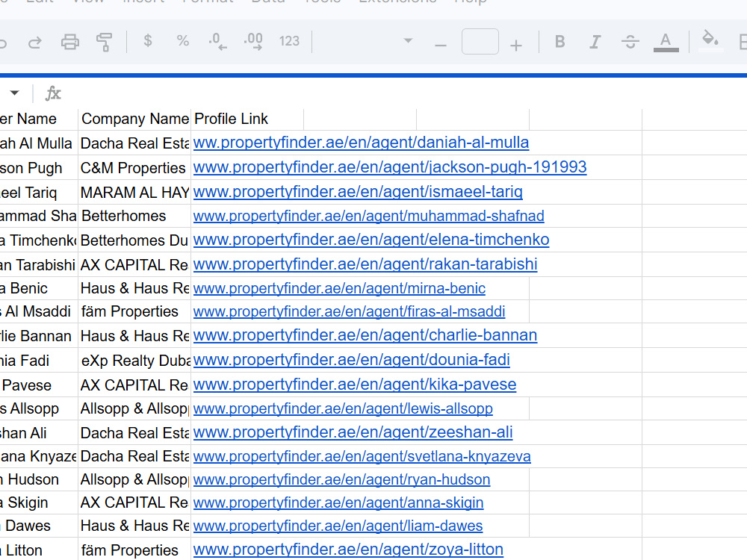The height and width of the screenshot is (560, 747).
Task: Increase decimal places icon
Action: [253, 41]
